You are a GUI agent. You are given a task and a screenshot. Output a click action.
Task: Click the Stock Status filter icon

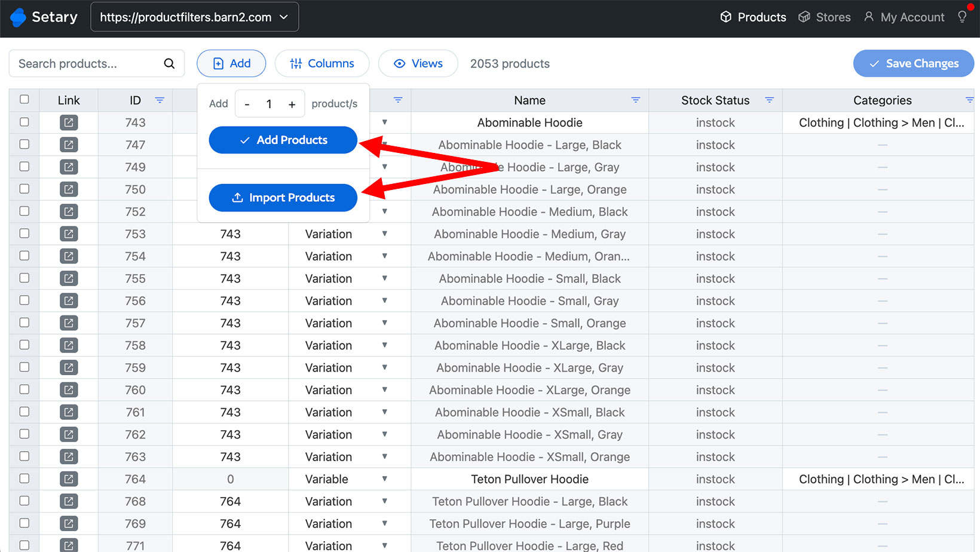pyautogui.click(x=770, y=100)
